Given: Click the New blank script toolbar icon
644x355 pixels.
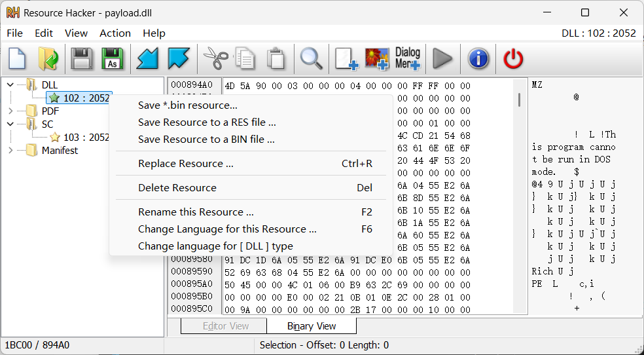Looking at the screenshot, I should (17, 58).
